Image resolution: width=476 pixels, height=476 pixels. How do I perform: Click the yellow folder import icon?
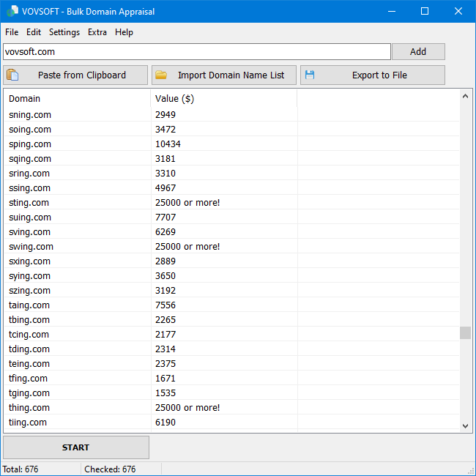coord(161,75)
